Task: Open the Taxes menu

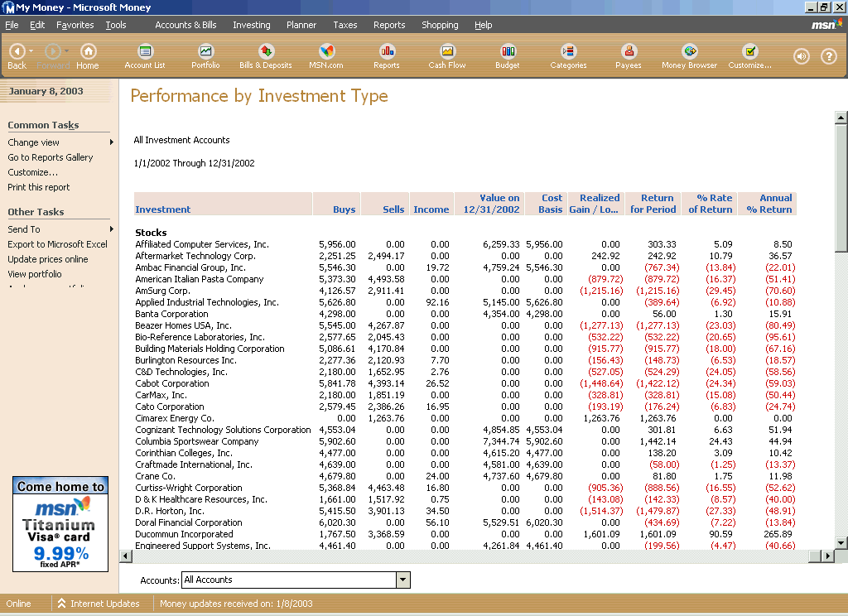Action: click(344, 25)
